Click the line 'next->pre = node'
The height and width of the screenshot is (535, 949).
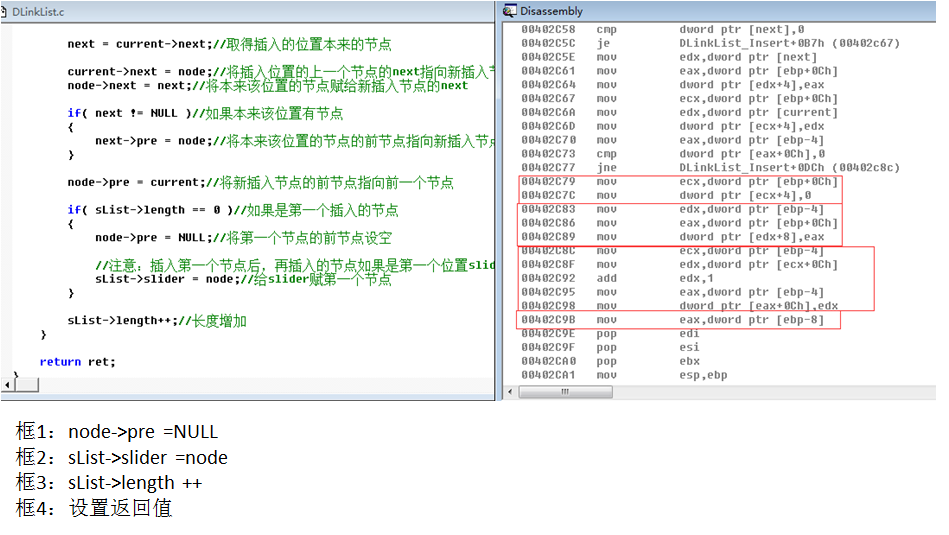click(295, 141)
